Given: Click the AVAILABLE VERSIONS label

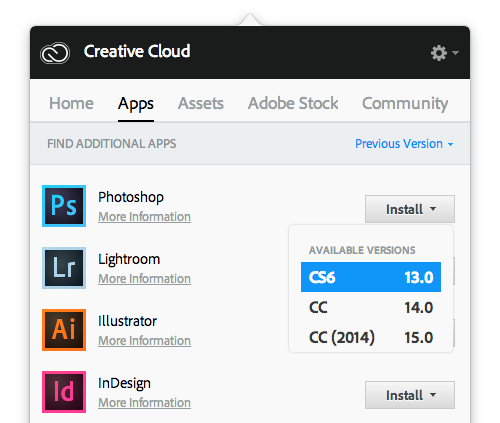Looking at the screenshot, I should click(x=362, y=250).
